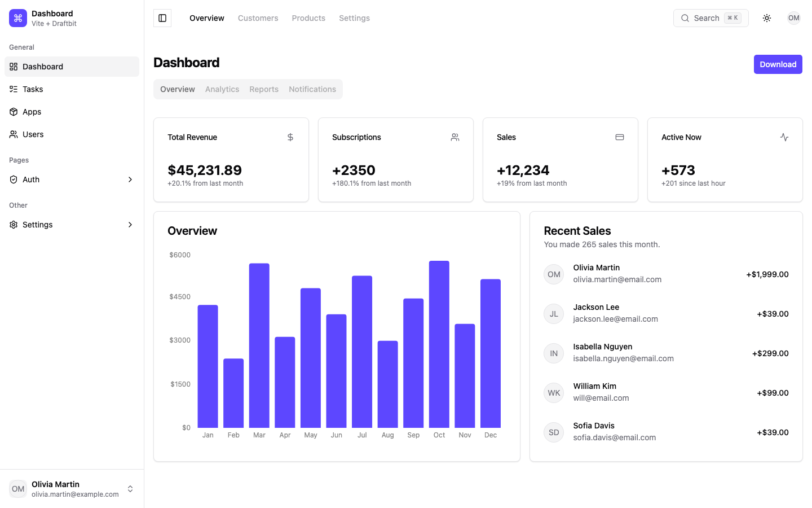This screenshot has width=812, height=508.
Task: Click the August bar in Overview chart
Action: 388,384
